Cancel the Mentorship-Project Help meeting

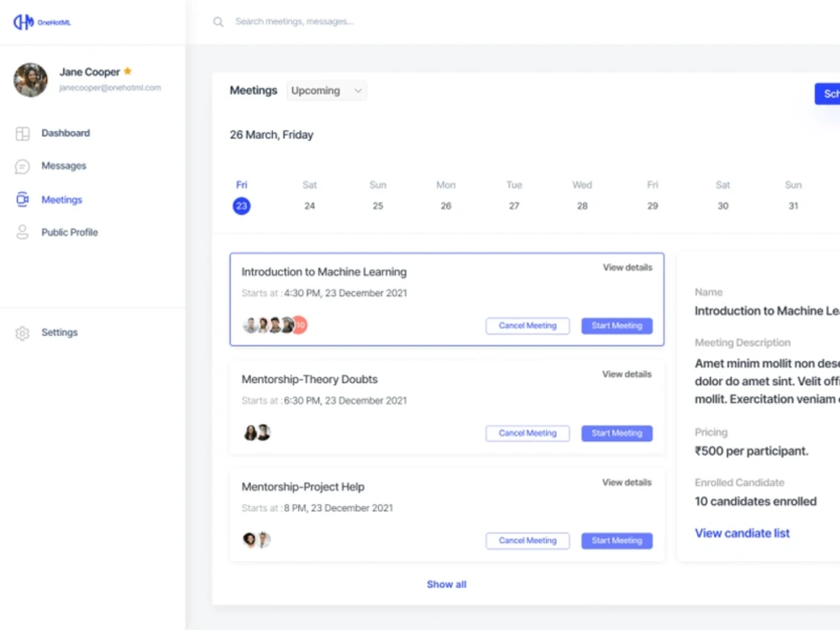pos(528,540)
